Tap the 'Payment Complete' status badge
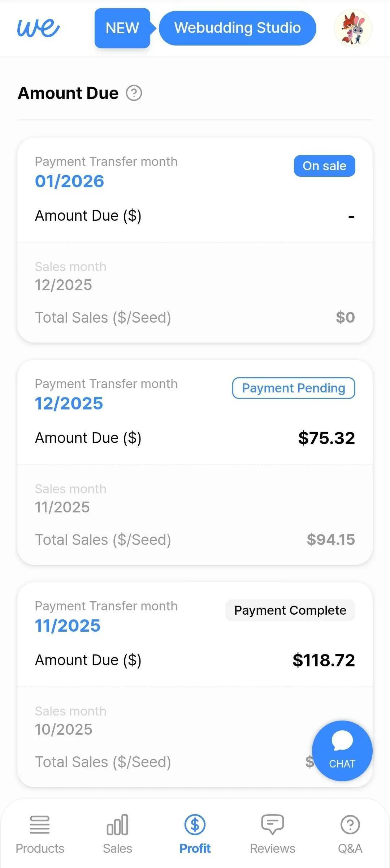Screen dimensions: 390x868 pos(290,610)
